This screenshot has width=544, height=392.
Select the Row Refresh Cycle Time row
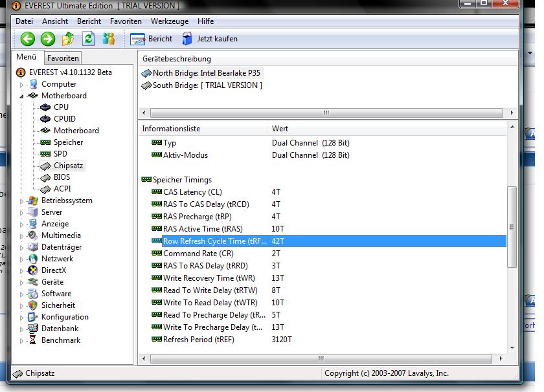328,241
